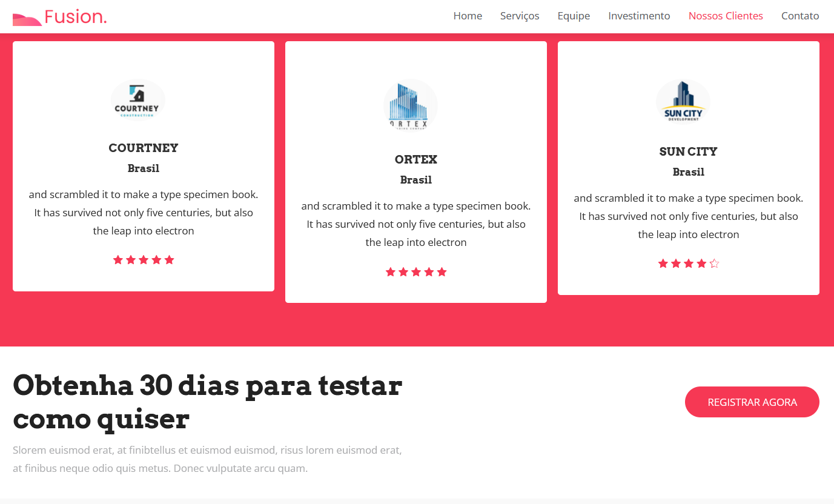
Task: Click the Slorem euismod erat description text
Action: [x=208, y=459]
